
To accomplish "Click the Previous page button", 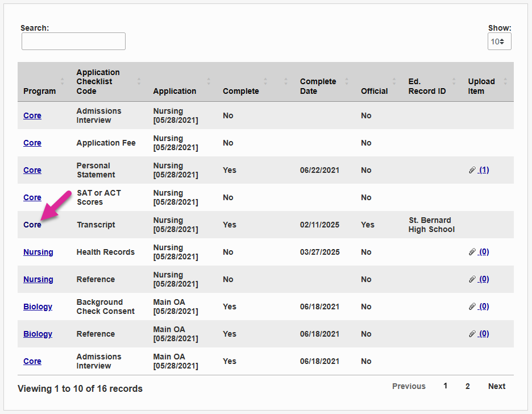I will coord(409,386).
